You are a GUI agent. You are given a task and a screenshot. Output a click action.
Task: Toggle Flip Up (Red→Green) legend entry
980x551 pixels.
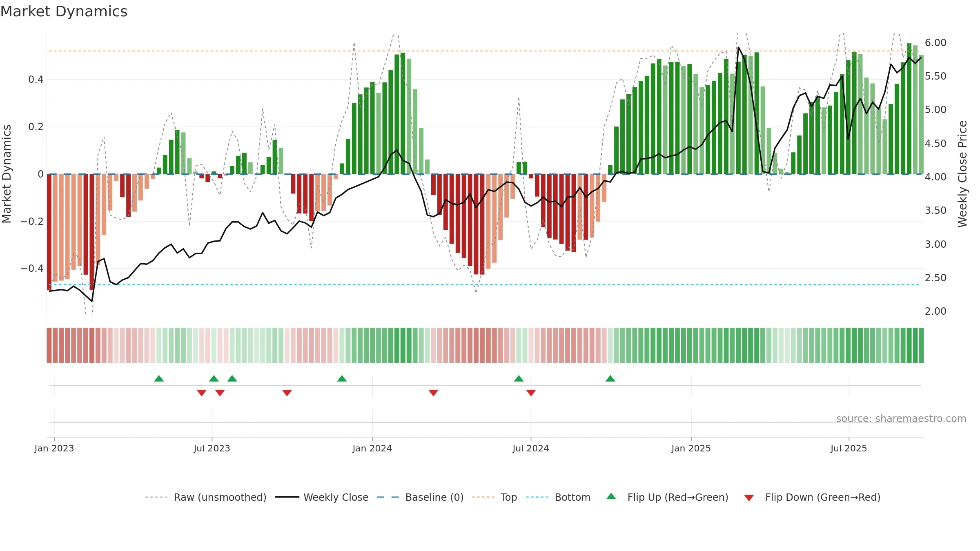point(667,497)
